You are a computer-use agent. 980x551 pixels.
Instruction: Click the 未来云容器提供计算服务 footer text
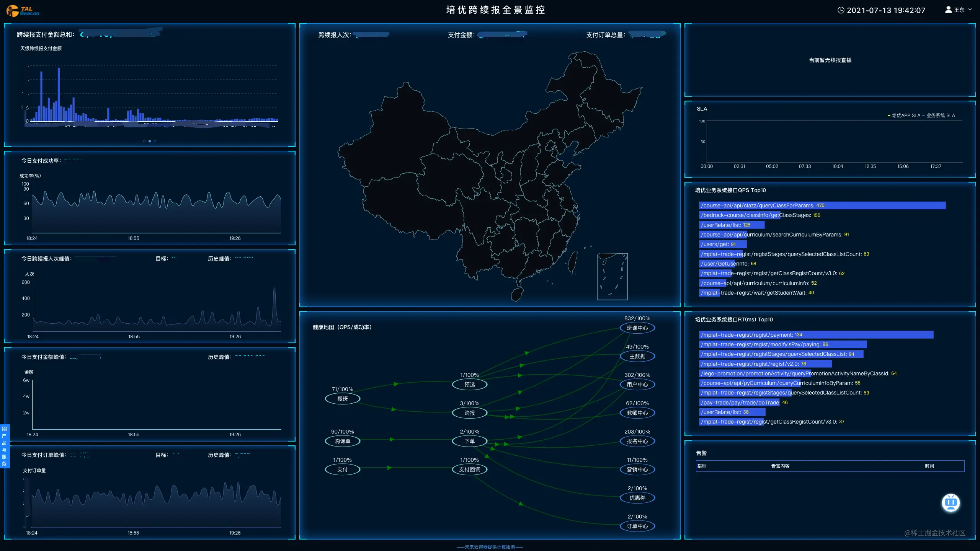pyautogui.click(x=490, y=547)
